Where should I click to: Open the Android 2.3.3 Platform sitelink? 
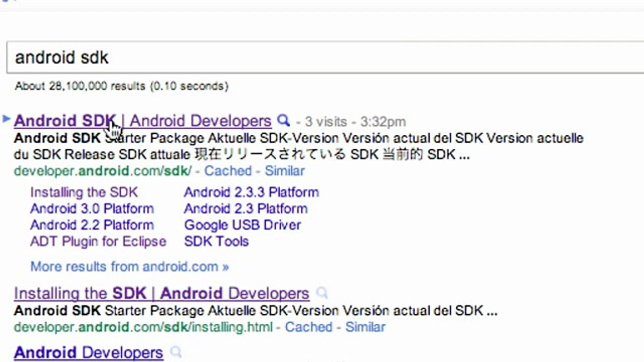pyautogui.click(x=251, y=193)
